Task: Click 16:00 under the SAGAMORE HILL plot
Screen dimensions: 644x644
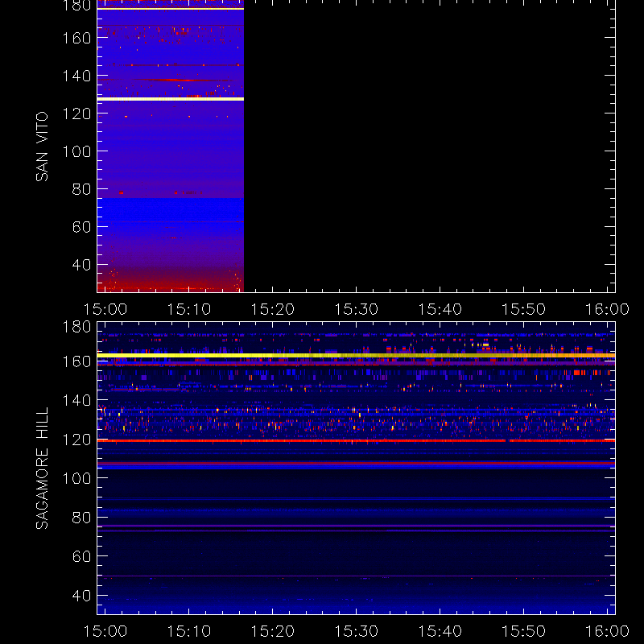Action: [x=607, y=631]
